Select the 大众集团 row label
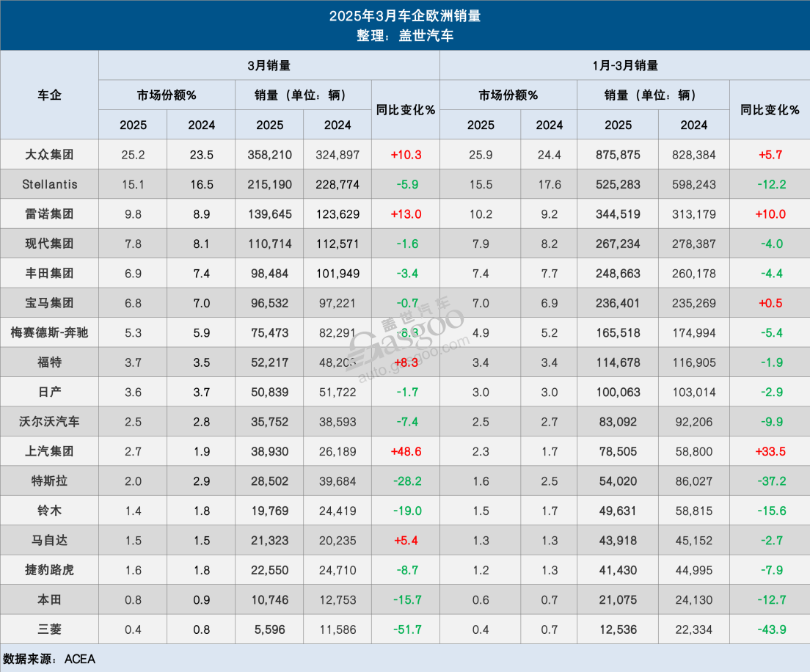Screen dimensions: 810x672 click(48, 154)
